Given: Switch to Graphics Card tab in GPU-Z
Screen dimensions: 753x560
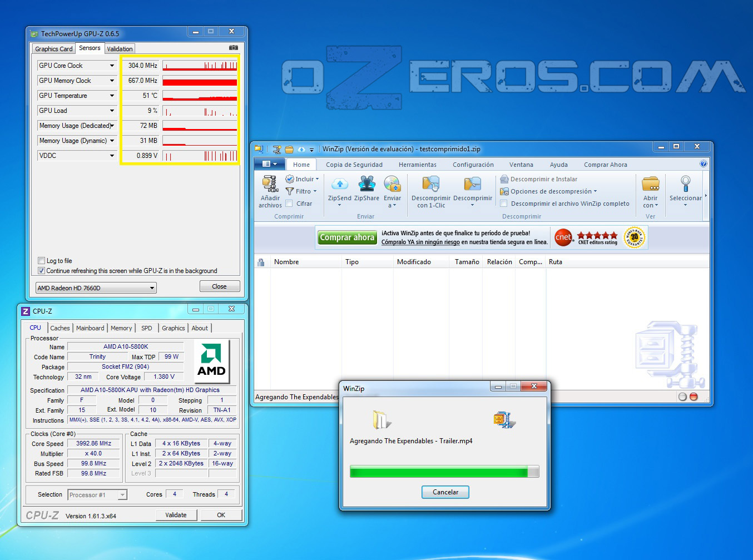Looking at the screenshot, I should (53, 49).
